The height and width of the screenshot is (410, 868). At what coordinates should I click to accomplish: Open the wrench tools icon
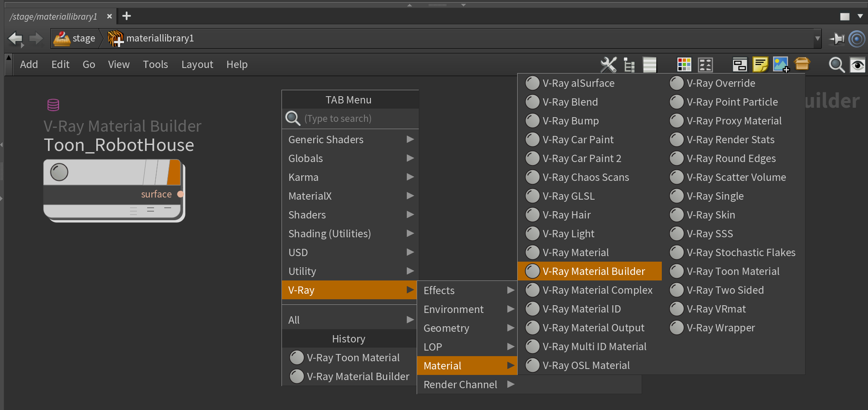tap(608, 65)
